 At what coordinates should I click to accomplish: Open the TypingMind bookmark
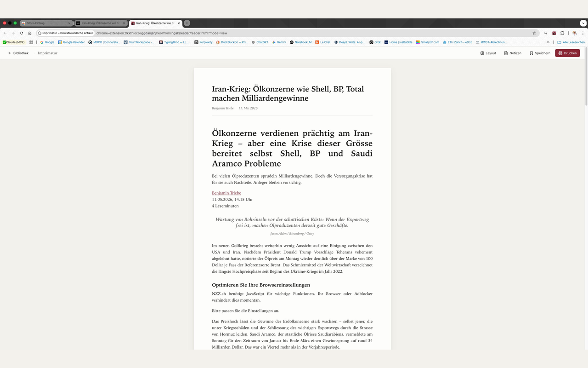pos(174,42)
